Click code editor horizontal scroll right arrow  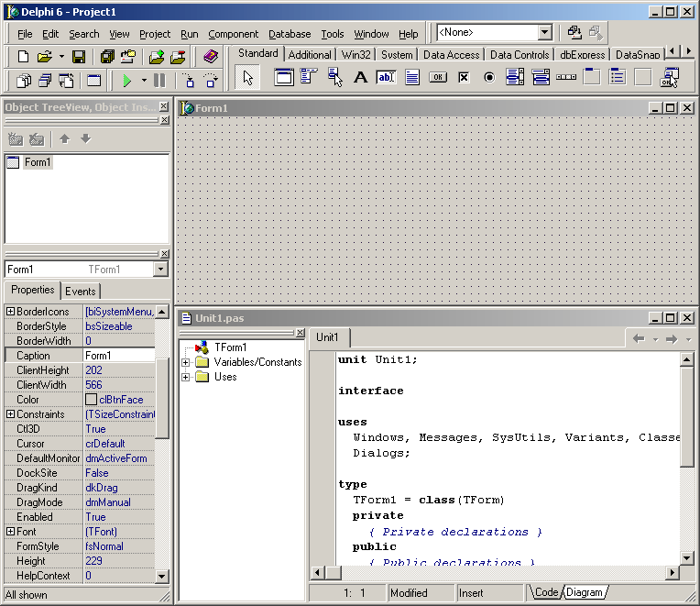click(x=672, y=572)
